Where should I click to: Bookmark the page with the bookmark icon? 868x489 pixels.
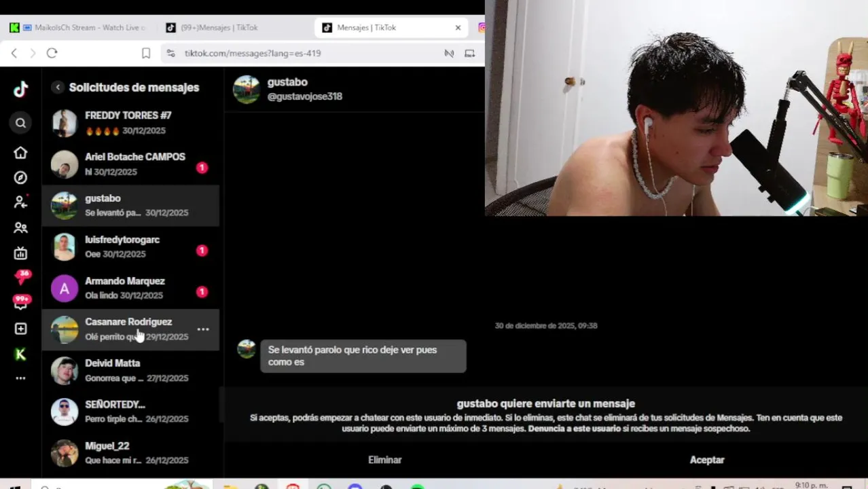(145, 53)
